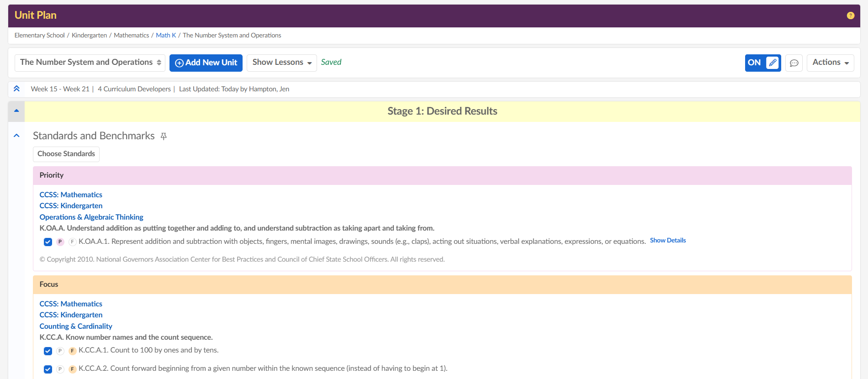Click the P priority badge on K.OA.A.1
The image size is (868, 379).
[x=60, y=242]
